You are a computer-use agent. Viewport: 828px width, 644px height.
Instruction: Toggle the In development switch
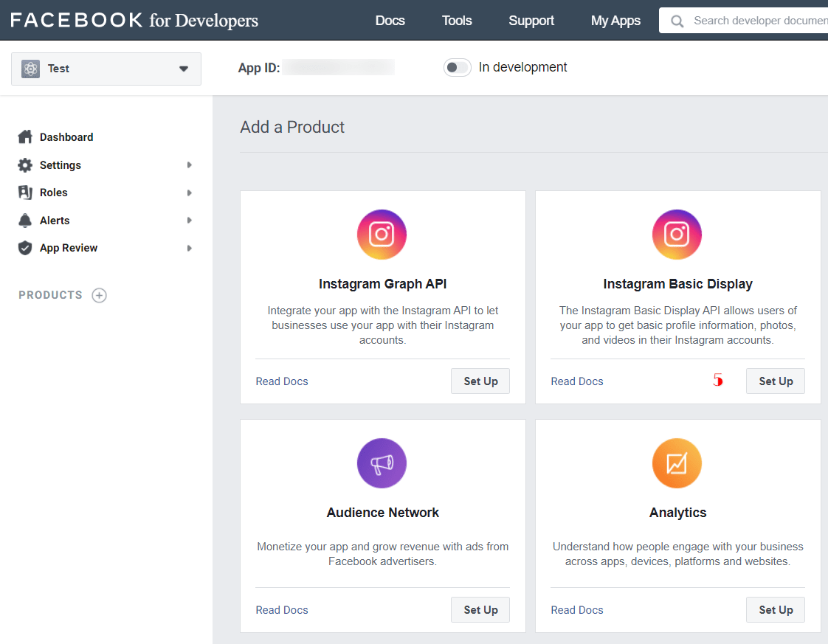(458, 68)
